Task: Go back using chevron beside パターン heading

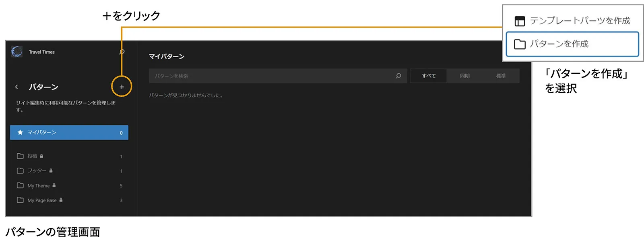Action: pyautogui.click(x=17, y=87)
